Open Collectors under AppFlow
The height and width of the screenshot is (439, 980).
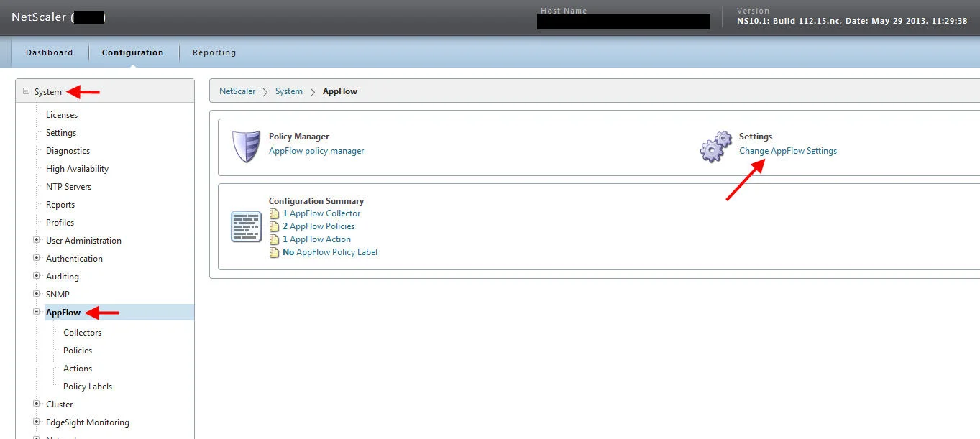click(82, 333)
